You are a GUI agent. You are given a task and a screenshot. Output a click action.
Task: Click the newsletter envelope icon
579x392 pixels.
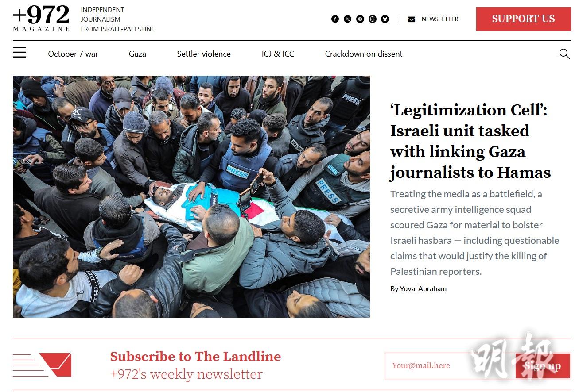coord(412,19)
